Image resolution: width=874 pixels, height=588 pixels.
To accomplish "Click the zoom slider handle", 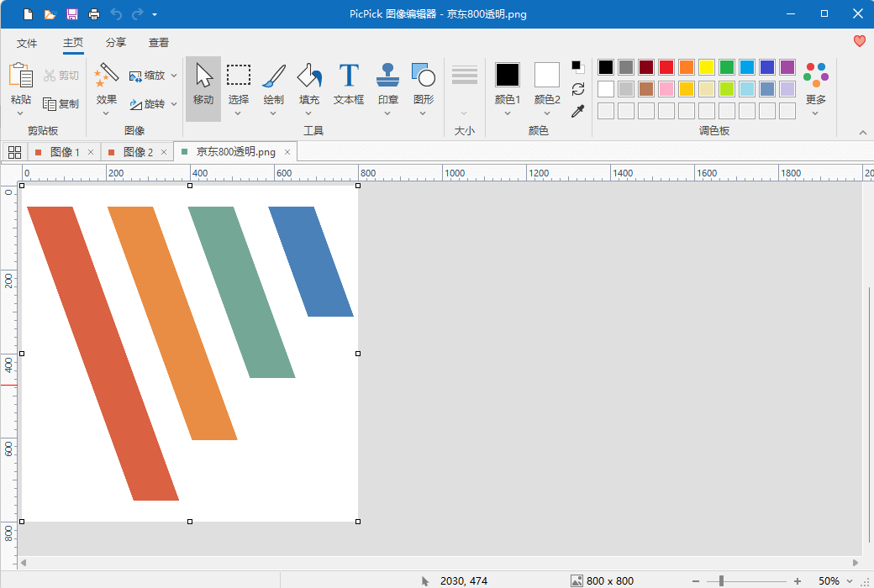I will 721,580.
